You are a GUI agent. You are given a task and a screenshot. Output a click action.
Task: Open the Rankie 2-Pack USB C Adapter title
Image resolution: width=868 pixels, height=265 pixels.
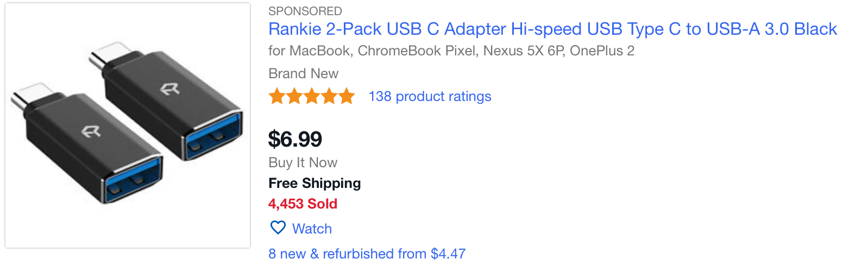(552, 29)
